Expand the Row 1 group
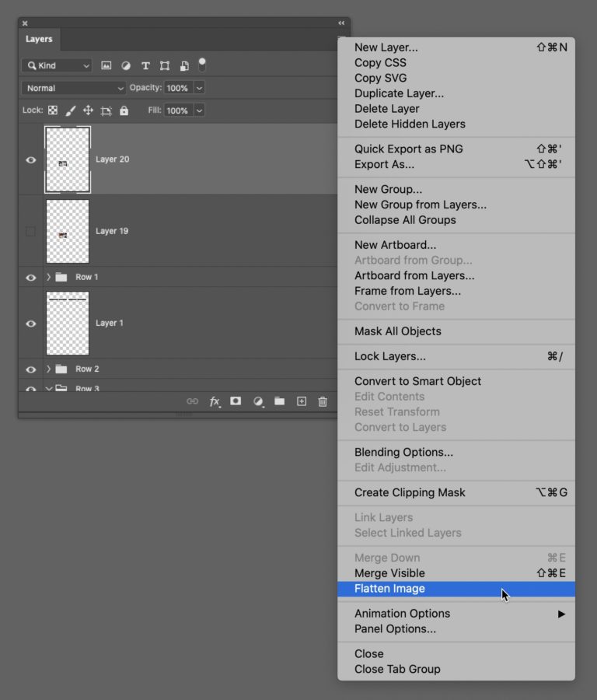 pos(49,277)
